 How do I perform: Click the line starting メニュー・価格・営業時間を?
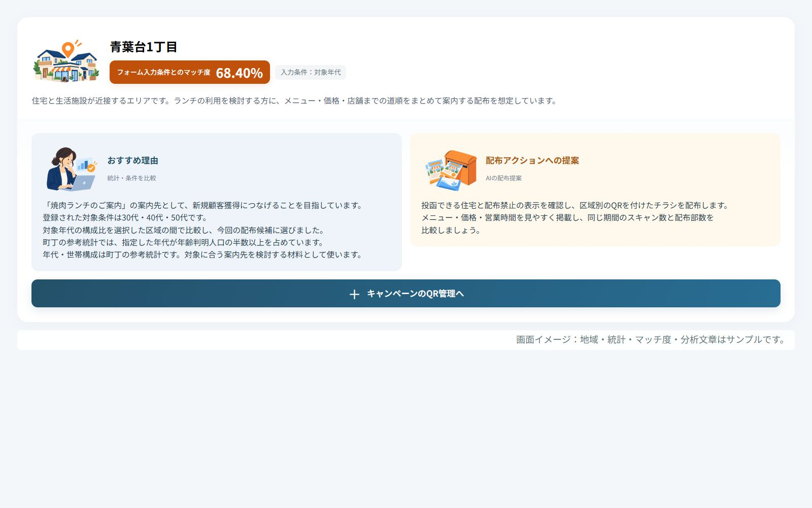[567, 217]
